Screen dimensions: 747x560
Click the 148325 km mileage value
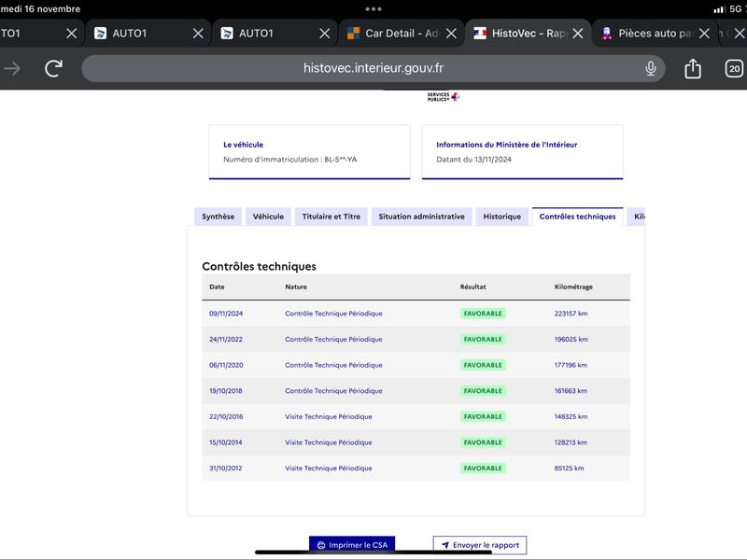(x=571, y=416)
